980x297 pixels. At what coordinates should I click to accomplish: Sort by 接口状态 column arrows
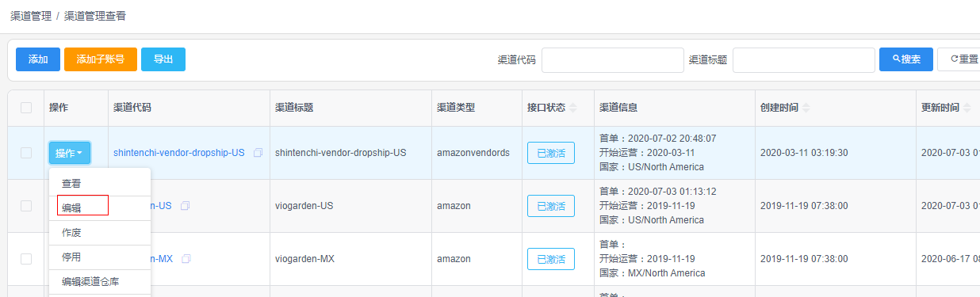coord(573,108)
